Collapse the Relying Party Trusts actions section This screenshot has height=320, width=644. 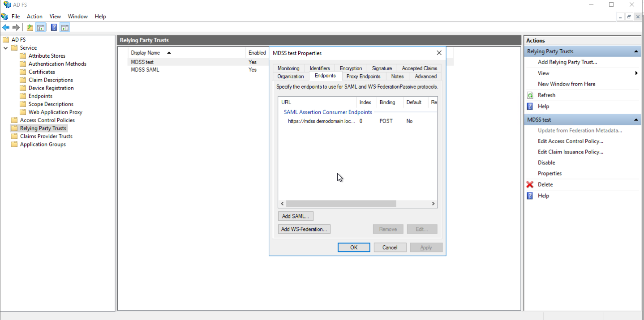click(x=636, y=51)
